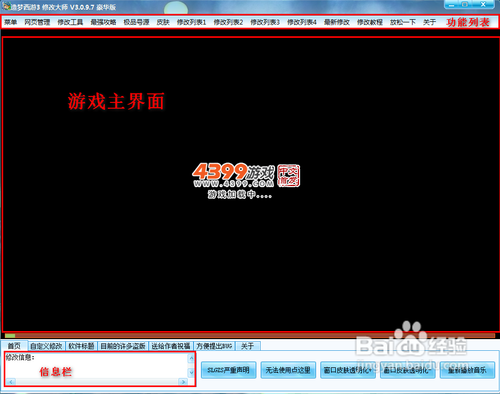This screenshot has height=394, width=500.
Task: Open the 修改列表3 menu
Action: tap(265, 22)
